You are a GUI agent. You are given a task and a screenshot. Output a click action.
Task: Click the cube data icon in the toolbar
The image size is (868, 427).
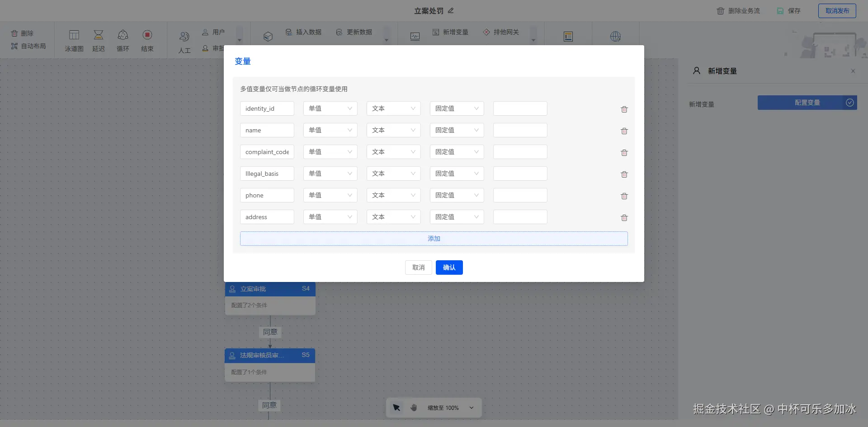268,36
